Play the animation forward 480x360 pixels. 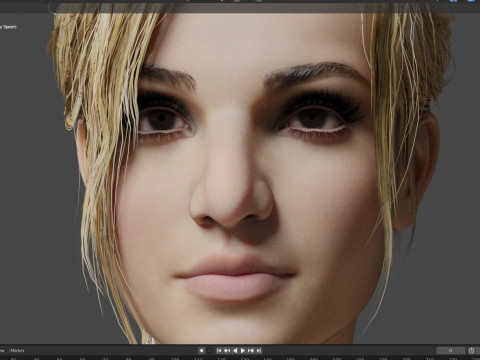(243, 350)
